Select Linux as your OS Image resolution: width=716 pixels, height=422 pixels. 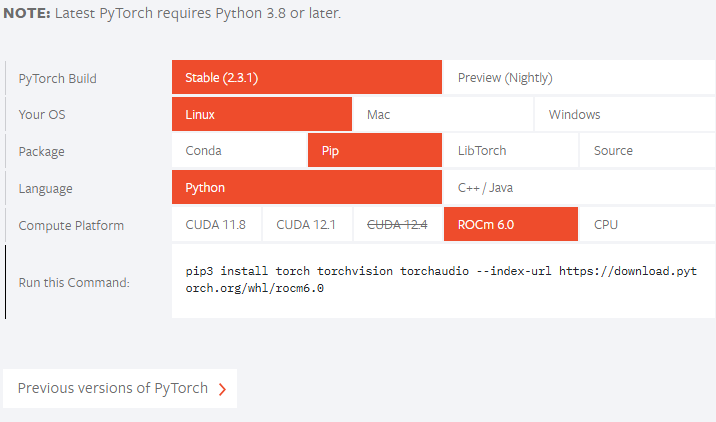tap(262, 114)
